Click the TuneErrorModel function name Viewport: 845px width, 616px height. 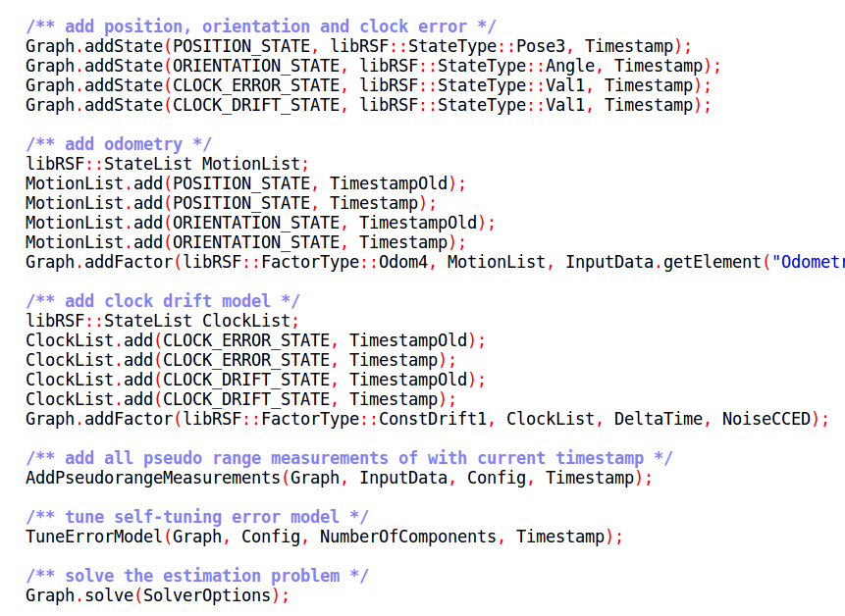pyautogui.click(x=93, y=537)
